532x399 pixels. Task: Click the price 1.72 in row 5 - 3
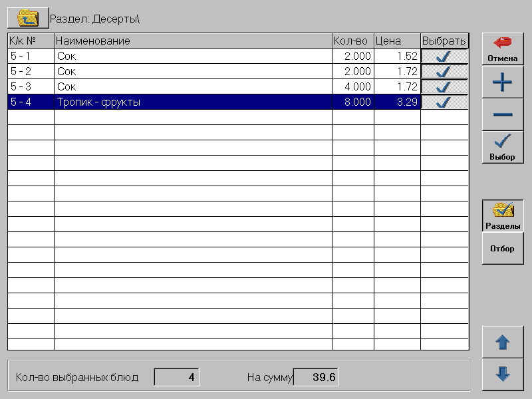point(397,86)
